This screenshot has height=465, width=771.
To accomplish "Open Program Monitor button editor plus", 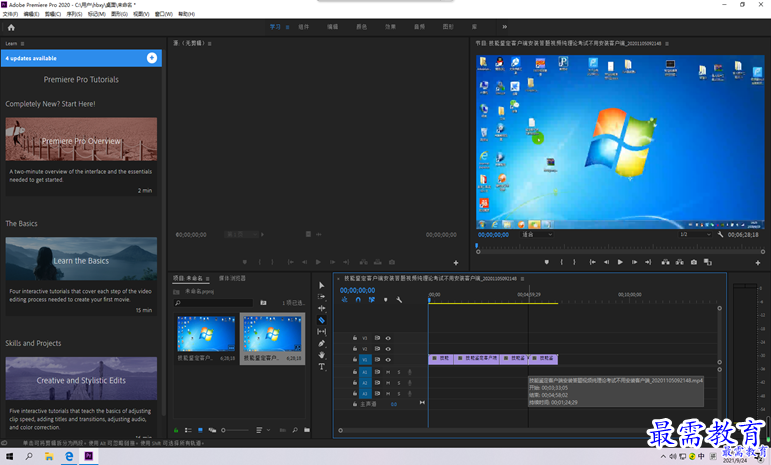I will (x=758, y=263).
